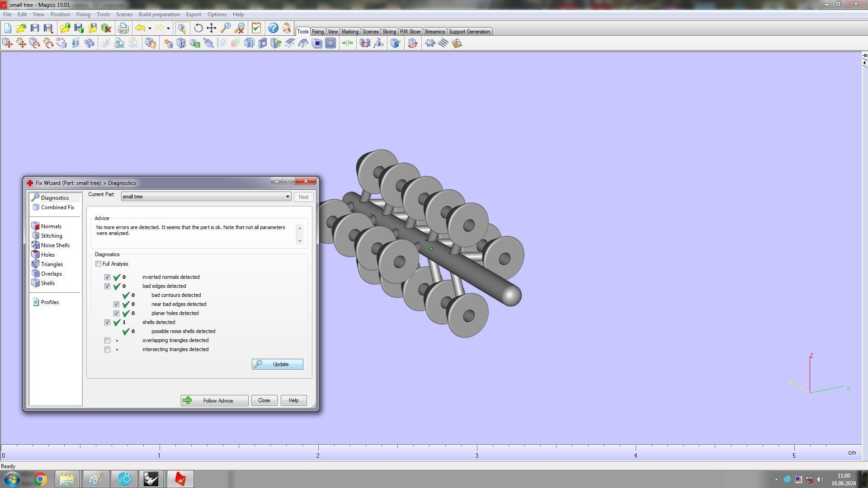Select Stitching in wizard sidebar
Screen dimensions: 868x488
point(47,236)
